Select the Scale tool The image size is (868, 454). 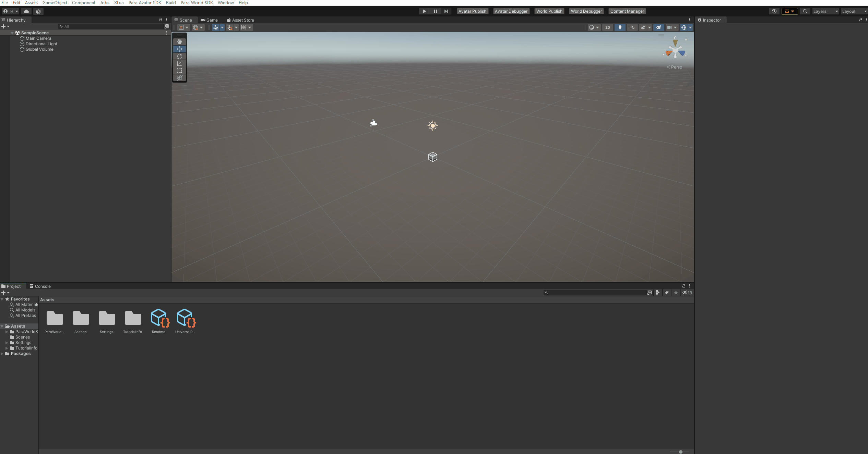(x=179, y=63)
